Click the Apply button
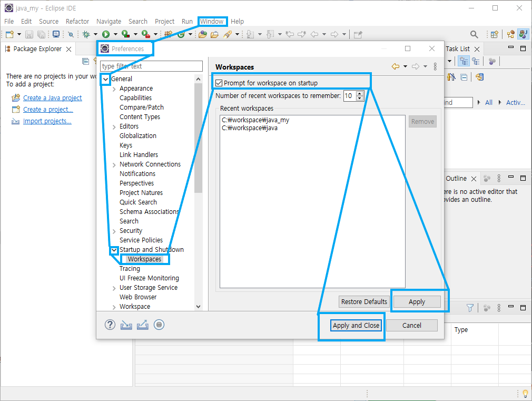The image size is (532, 401). 417,302
